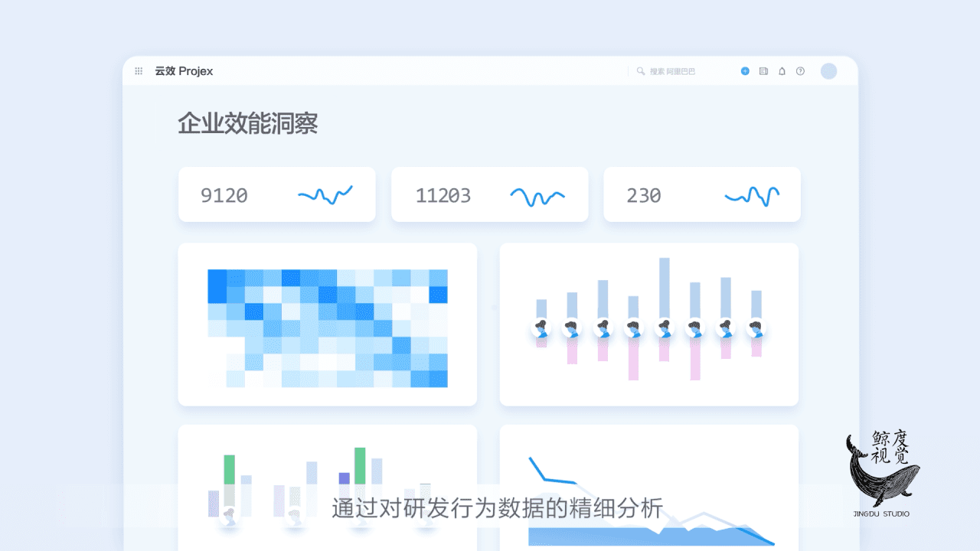Image resolution: width=980 pixels, height=551 pixels.
Task: Click the help question mark icon
Action: pos(800,71)
